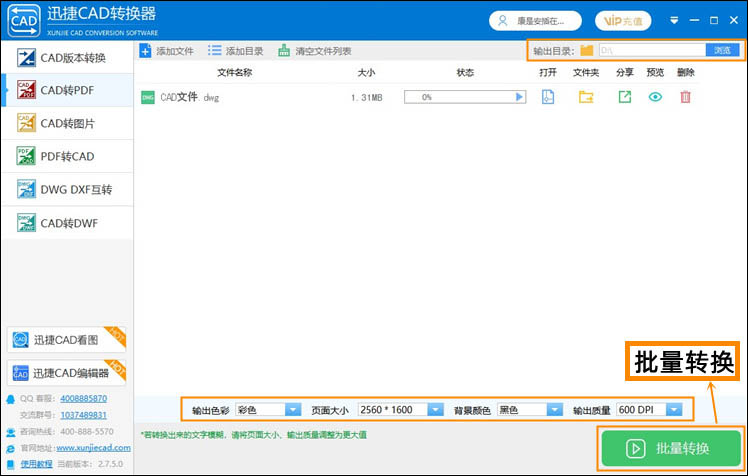Open converted file icon for CAD文件.dwg
Image resolution: width=748 pixels, height=476 pixels.
[548, 97]
